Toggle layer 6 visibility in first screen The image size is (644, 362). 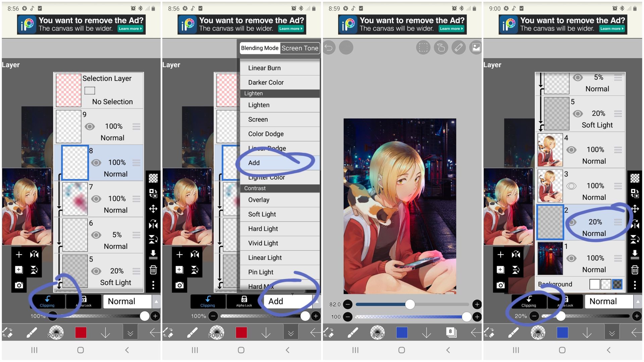96,235
